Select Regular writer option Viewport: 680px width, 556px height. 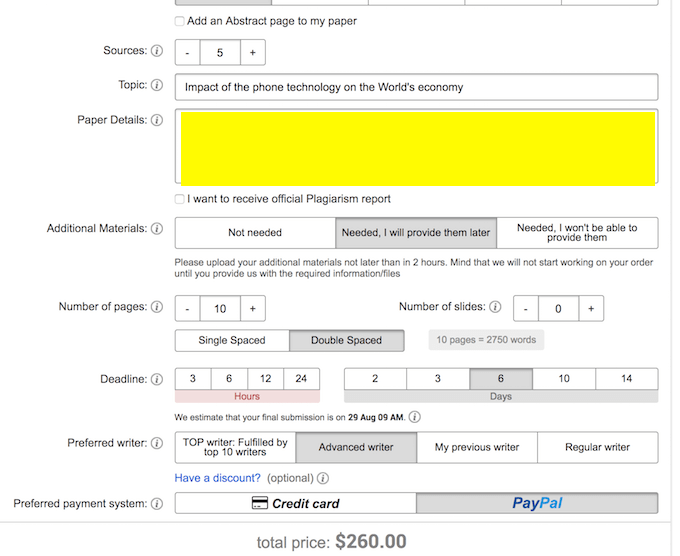coord(598,447)
